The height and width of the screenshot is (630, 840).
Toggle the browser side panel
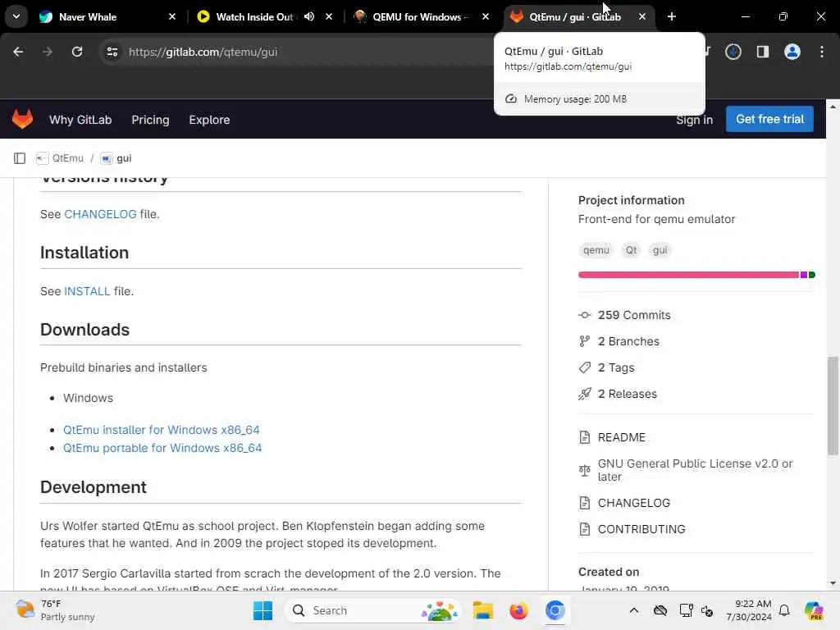pos(762,52)
